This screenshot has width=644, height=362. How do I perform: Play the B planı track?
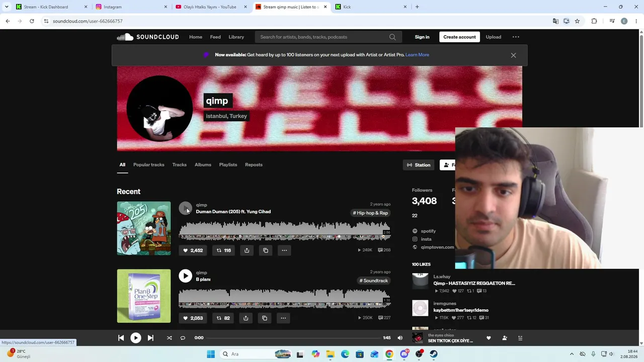click(x=185, y=276)
